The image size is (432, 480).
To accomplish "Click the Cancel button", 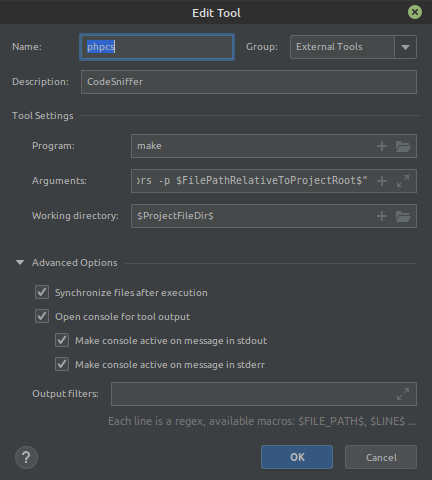I will 381,457.
